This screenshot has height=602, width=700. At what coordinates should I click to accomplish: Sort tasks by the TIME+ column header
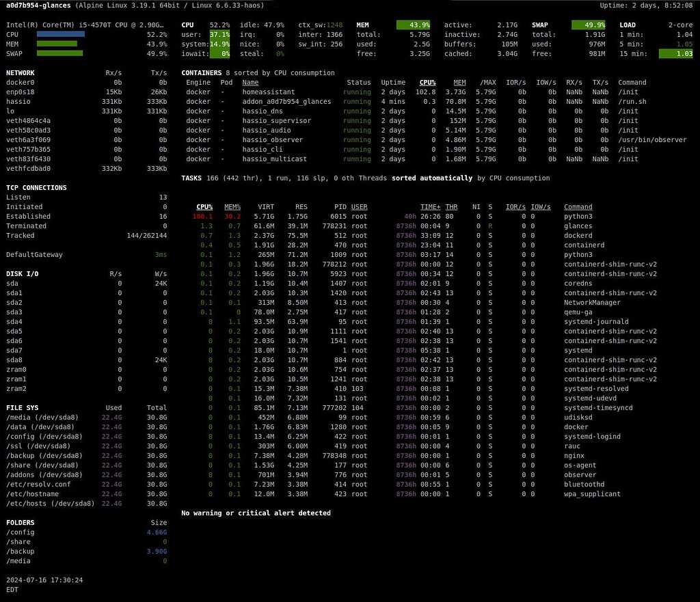tap(431, 206)
